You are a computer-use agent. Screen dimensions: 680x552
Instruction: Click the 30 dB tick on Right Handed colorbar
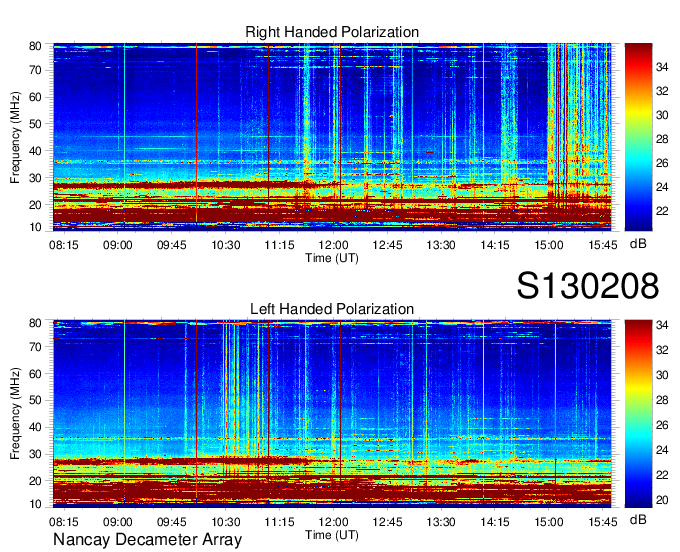pos(662,115)
